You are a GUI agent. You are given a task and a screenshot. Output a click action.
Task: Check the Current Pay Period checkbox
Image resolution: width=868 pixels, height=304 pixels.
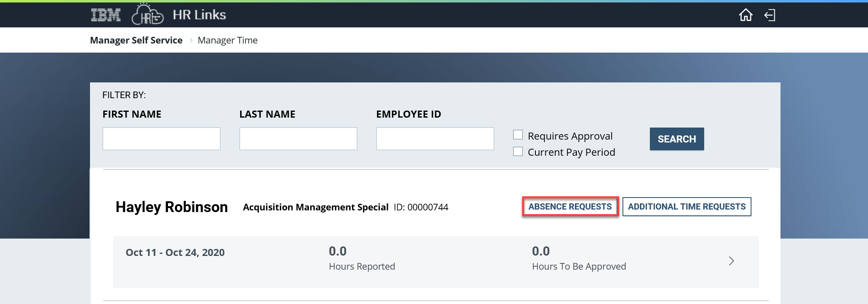518,152
